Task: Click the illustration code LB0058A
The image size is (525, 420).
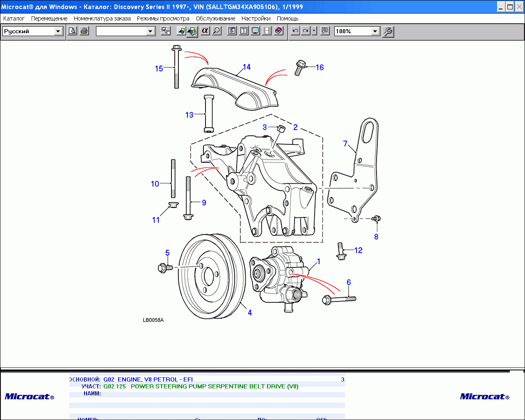Action: 153,320
